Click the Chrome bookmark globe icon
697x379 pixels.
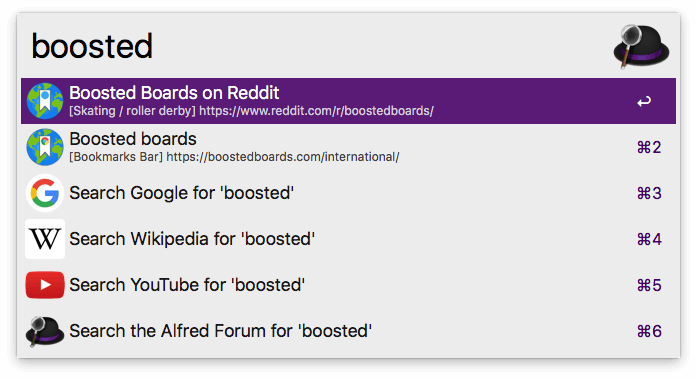pyautogui.click(x=44, y=147)
